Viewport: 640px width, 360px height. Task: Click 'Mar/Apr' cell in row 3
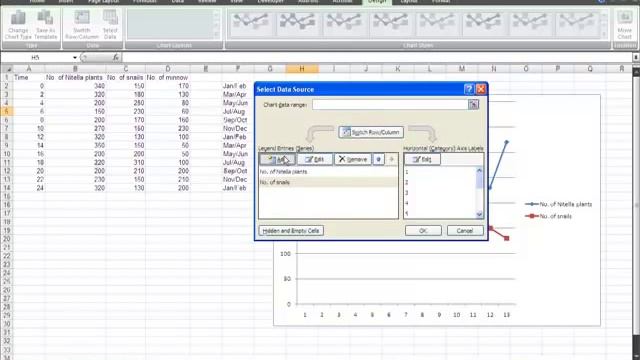[238, 94]
